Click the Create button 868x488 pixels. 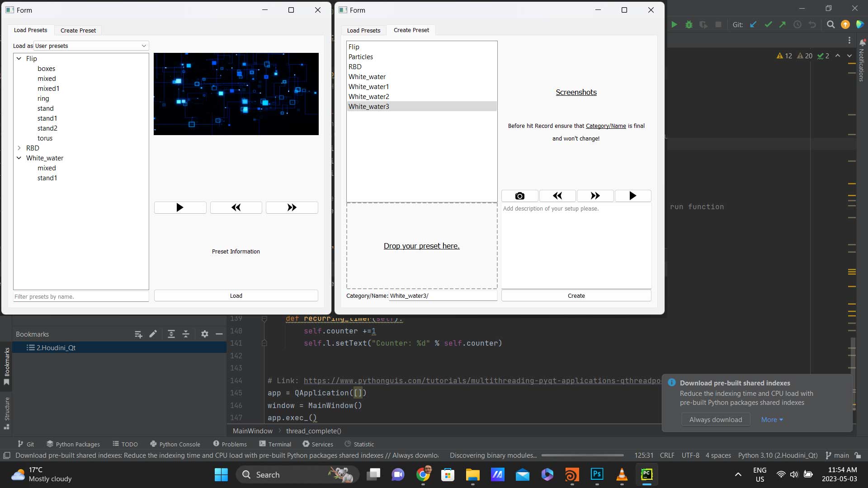[x=576, y=296]
